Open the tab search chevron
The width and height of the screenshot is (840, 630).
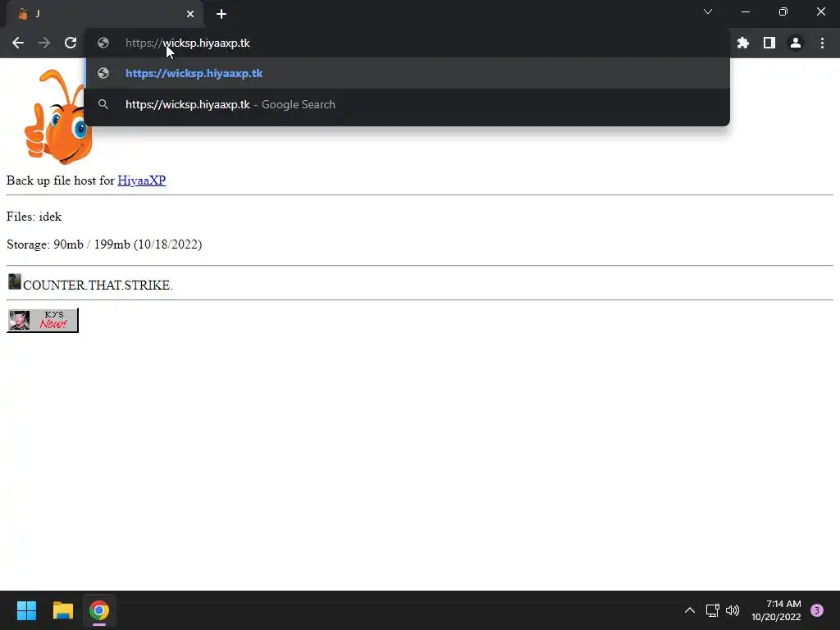[x=708, y=11]
